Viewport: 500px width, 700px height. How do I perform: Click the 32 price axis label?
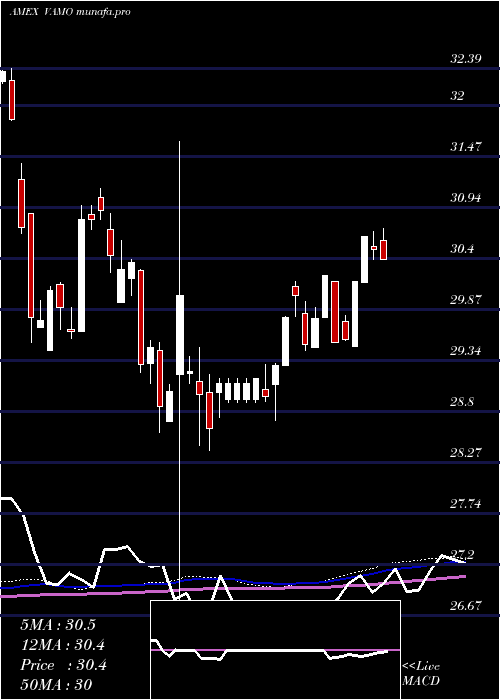click(x=457, y=96)
